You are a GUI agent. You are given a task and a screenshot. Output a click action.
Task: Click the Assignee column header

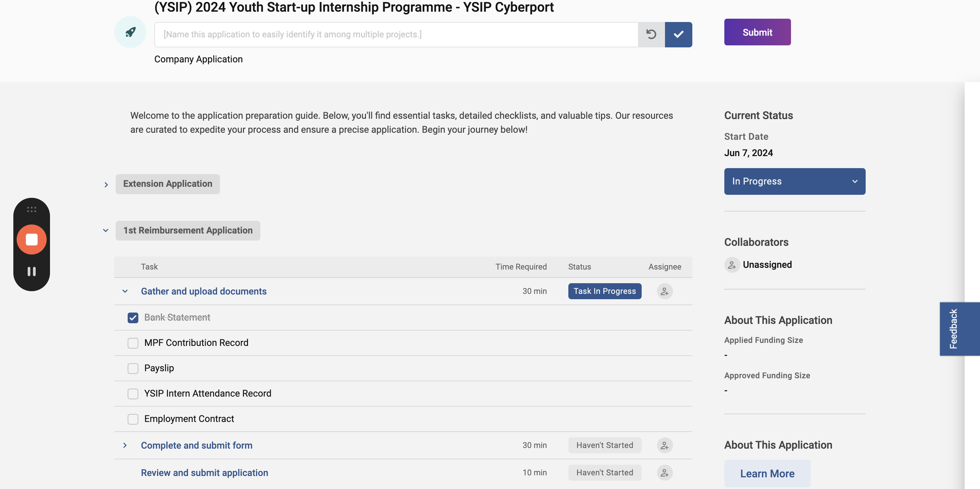coord(665,267)
